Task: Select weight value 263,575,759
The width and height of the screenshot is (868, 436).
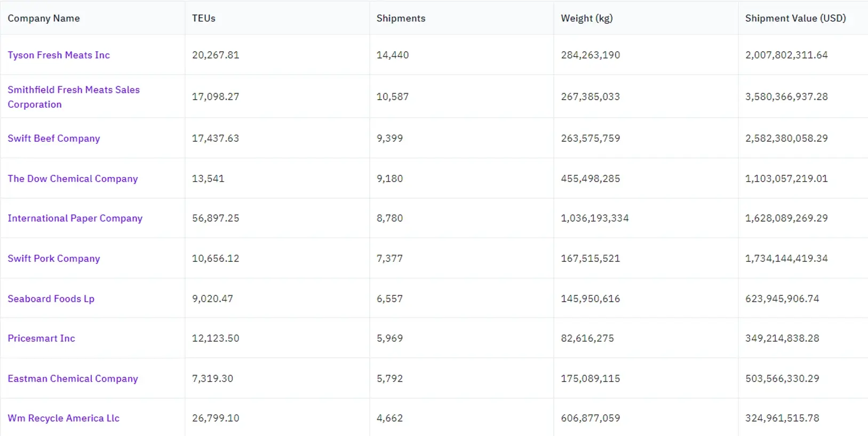Action: point(591,139)
